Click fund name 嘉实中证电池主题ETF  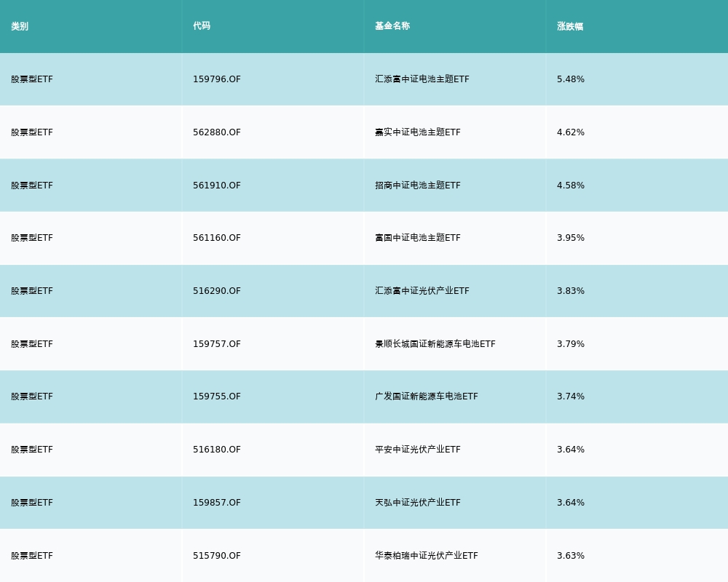coord(418,132)
